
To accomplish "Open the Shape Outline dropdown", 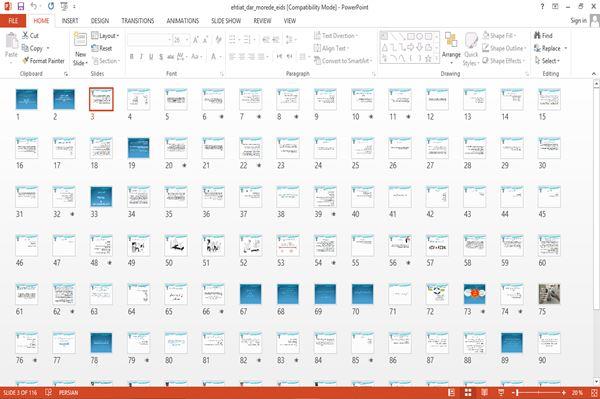I will pyautogui.click(x=504, y=48).
